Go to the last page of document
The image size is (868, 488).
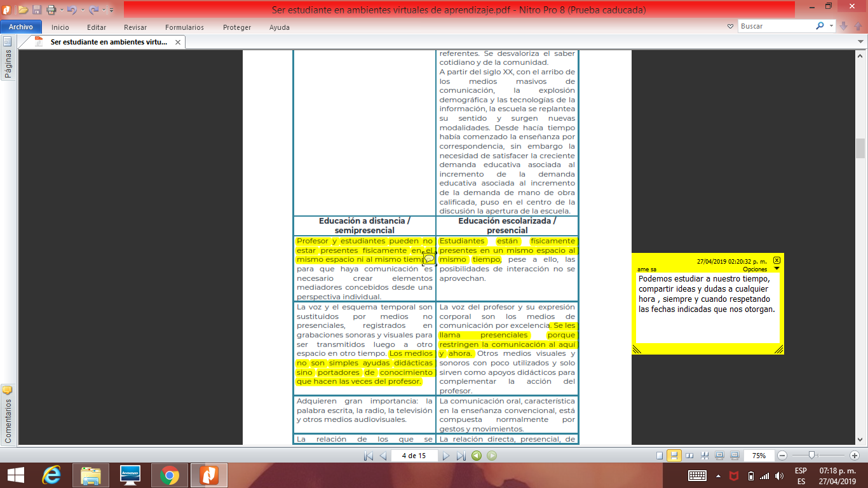pos(461,456)
